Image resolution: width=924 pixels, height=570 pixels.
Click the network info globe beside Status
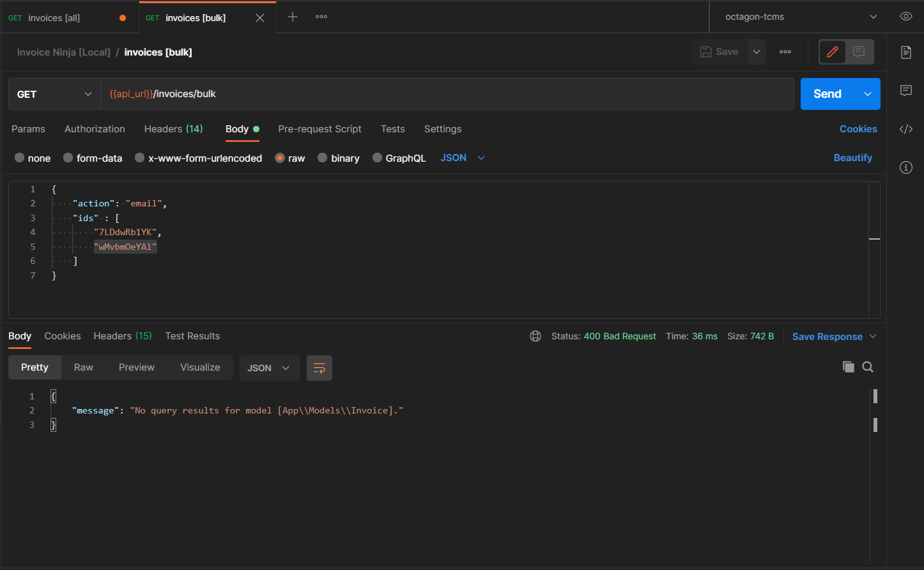pos(535,335)
